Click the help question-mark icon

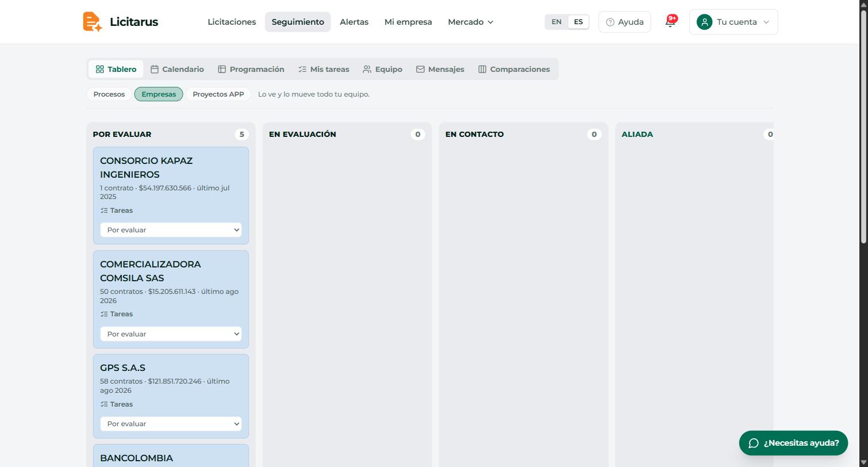[610, 22]
